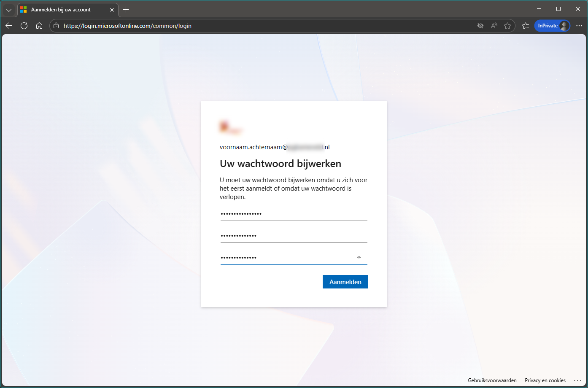Click the confirm password field

[294, 258]
